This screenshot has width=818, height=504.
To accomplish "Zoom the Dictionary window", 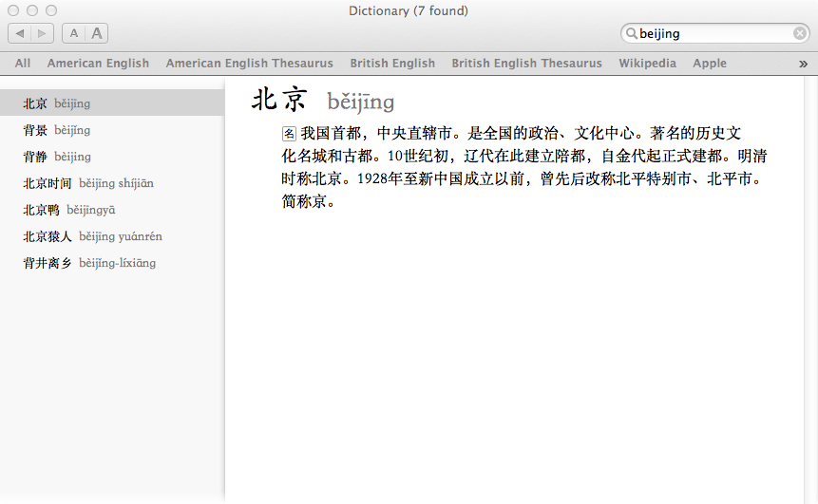I will click(51, 10).
